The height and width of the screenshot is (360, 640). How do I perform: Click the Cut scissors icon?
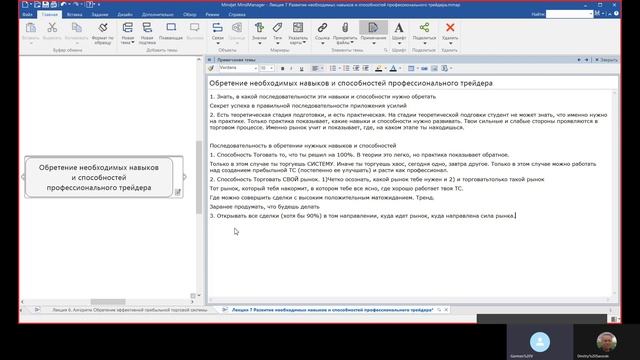pos(52,28)
